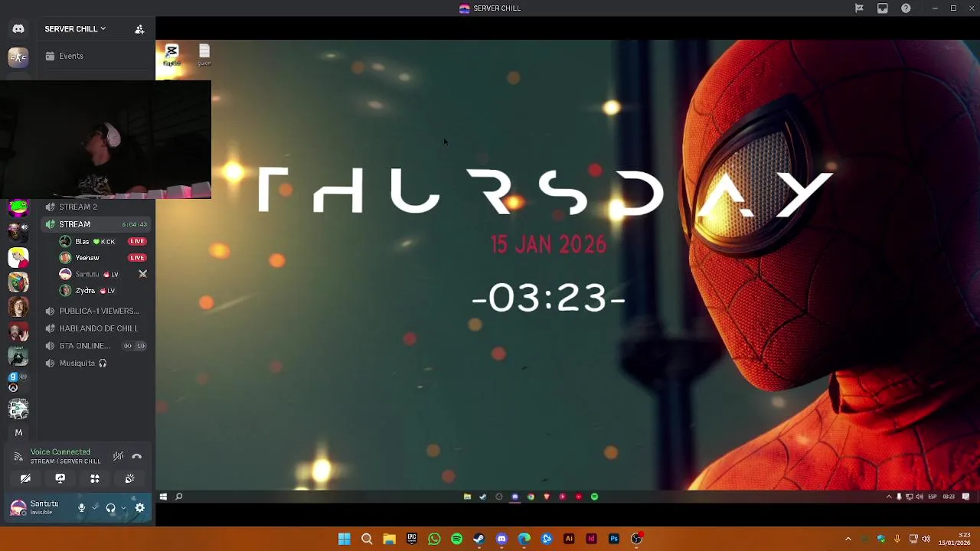Click the icon on Santutu's row
This screenshot has height=551, width=980.
coord(142,274)
